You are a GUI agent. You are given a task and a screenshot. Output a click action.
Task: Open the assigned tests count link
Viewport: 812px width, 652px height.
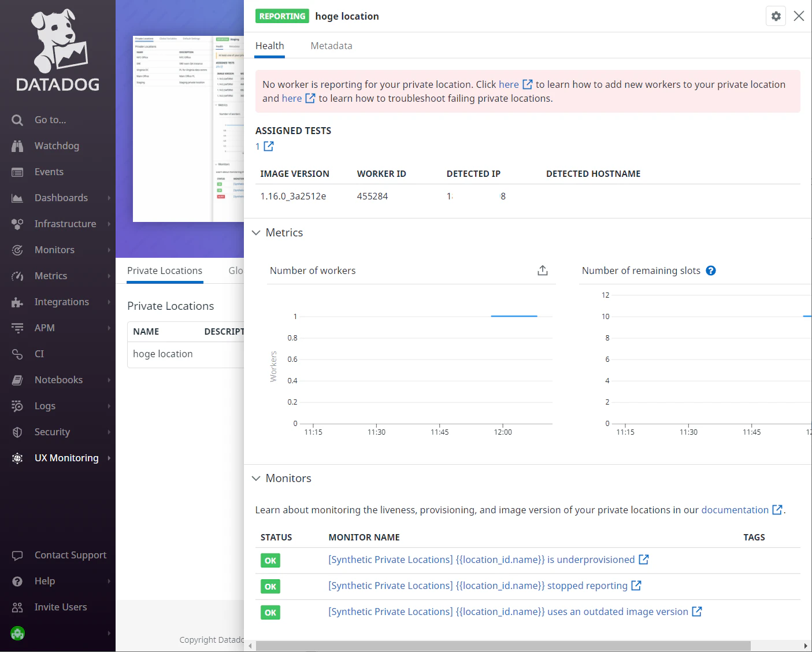tap(258, 147)
